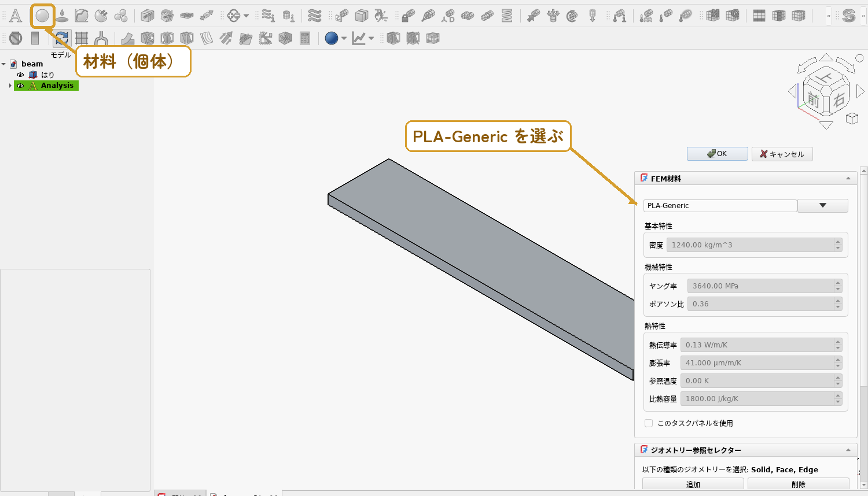Check the このタスクパネルを使用 checkbox
Screen dimensions: 868x496
click(649, 423)
